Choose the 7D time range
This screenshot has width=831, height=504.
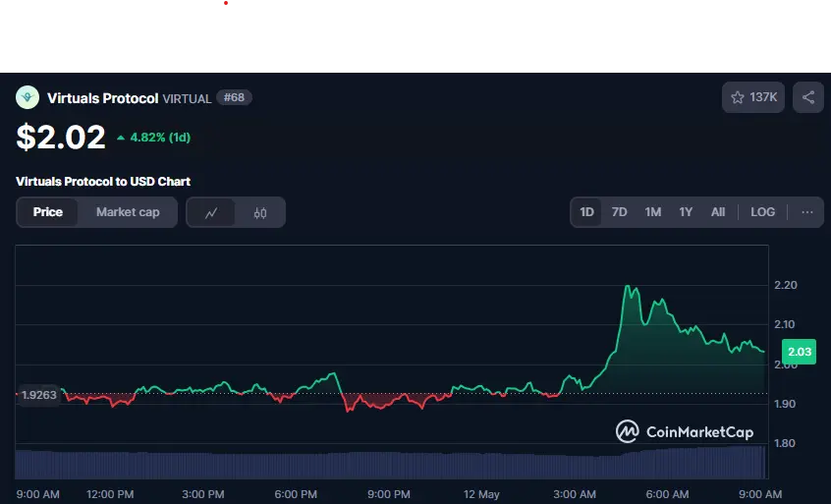pos(619,212)
